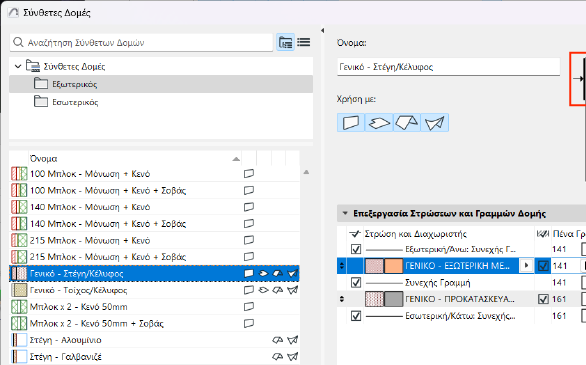Click fill pattern swatch of ΓΕΝΙΚΟ - ΕΞΩΤΕΡΙΚΗ ΜΕ
The width and height of the screenshot is (586, 365).
[374, 266]
